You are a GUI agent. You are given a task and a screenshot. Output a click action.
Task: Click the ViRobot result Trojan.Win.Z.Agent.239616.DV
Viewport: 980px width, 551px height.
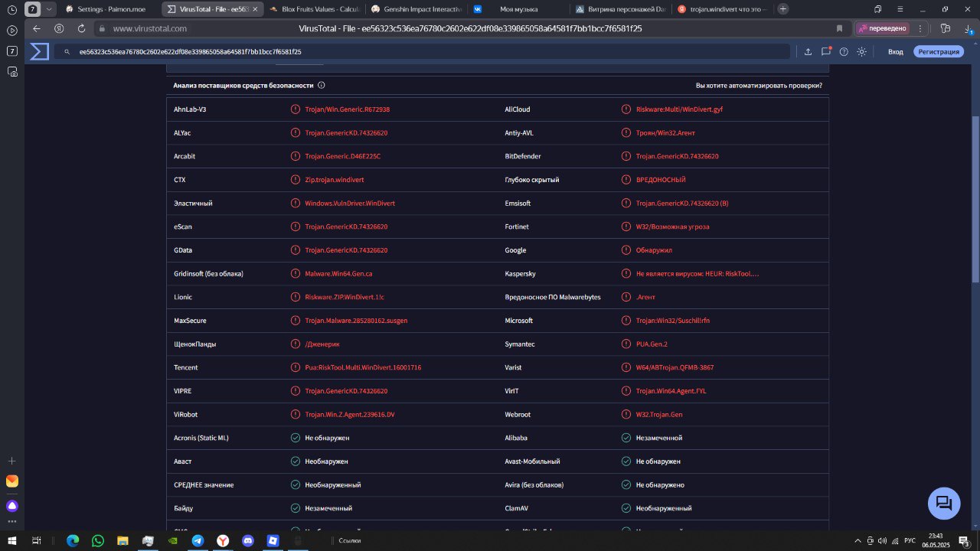coord(350,414)
